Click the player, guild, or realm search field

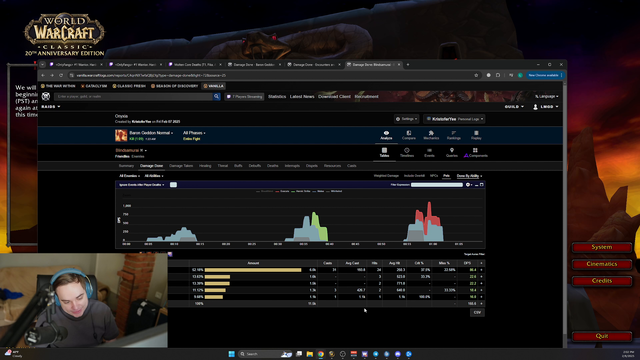133,97
